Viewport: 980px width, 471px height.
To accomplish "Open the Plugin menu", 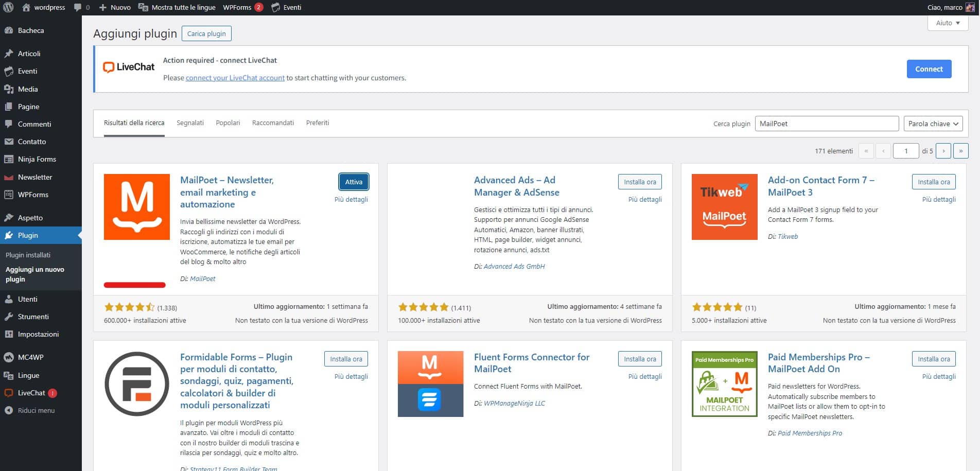I will coord(41,235).
